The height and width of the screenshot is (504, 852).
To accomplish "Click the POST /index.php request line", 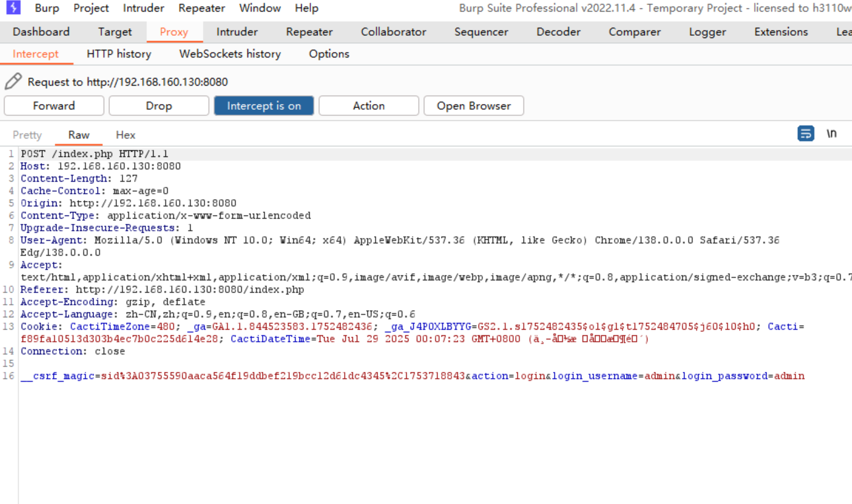I will coord(95,154).
